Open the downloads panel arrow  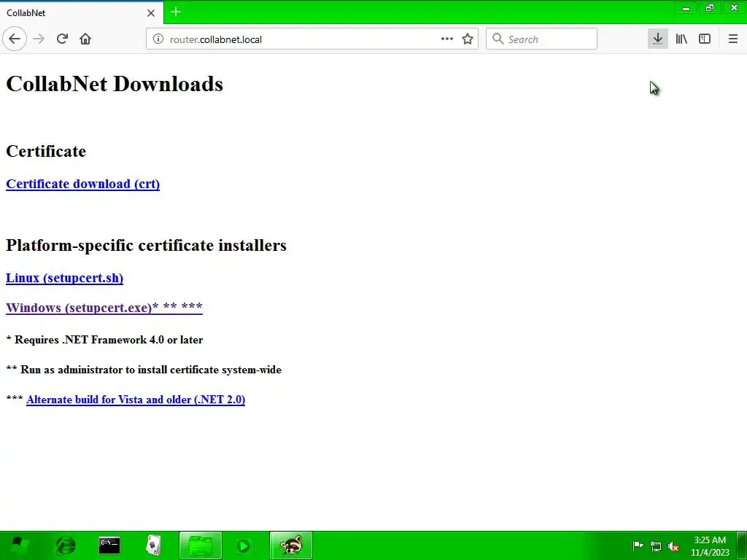pyautogui.click(x=657, y=39)
